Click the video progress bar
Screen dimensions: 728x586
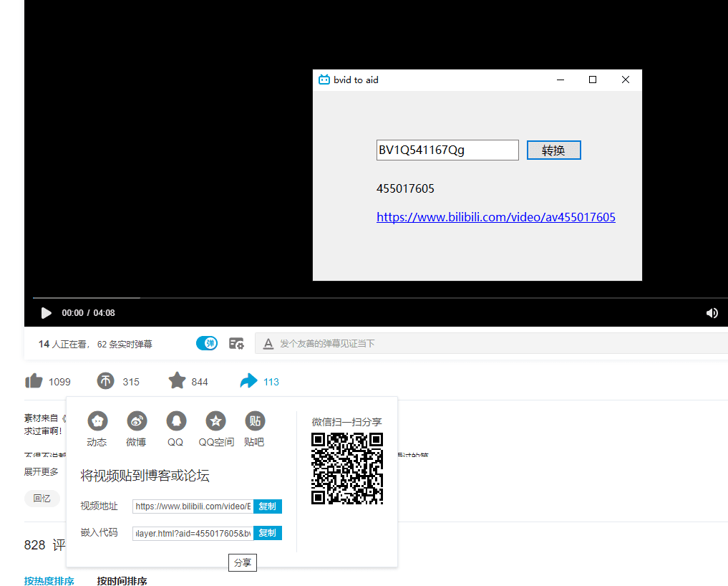[358, 297]
